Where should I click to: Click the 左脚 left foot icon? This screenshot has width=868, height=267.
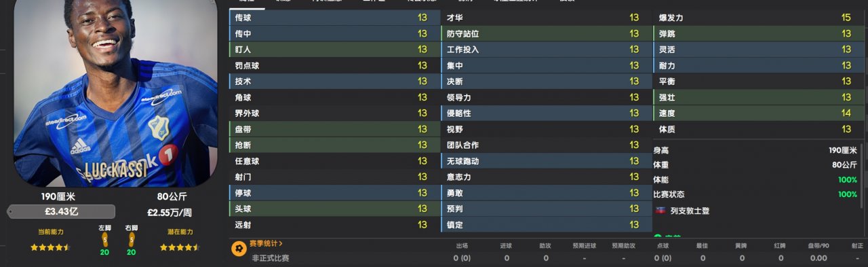(x=104, y=241)
